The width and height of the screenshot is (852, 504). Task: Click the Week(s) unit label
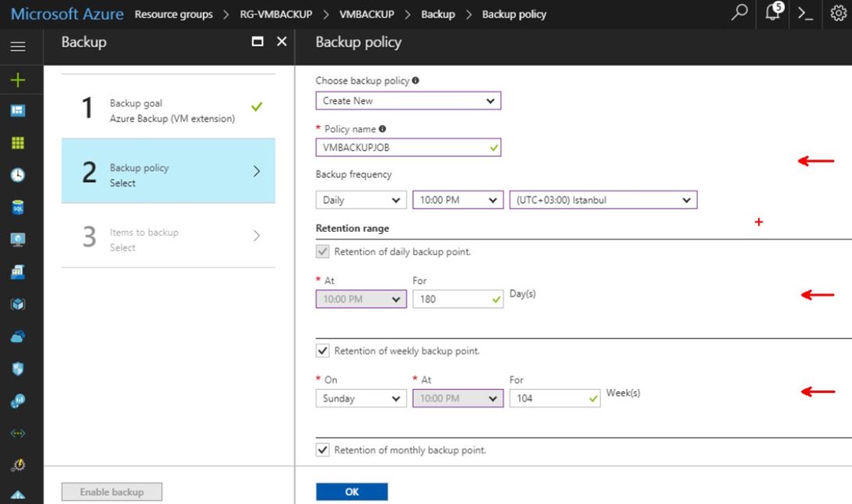(x=622, y=393)
